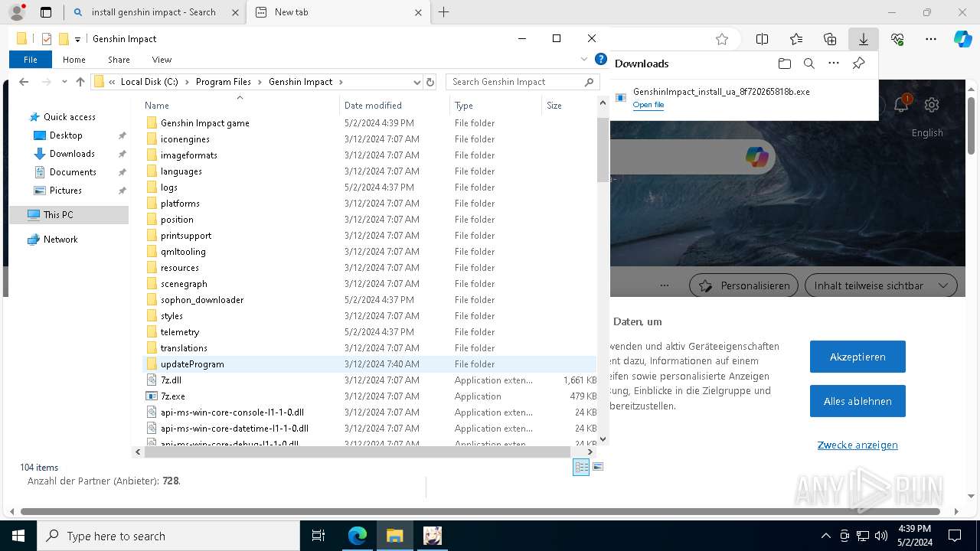Switch to large icons view layout

pos(598,467)
